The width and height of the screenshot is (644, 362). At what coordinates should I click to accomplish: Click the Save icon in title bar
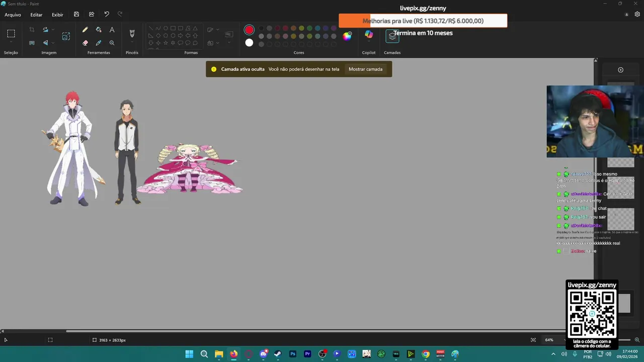[x=76, y=15]
